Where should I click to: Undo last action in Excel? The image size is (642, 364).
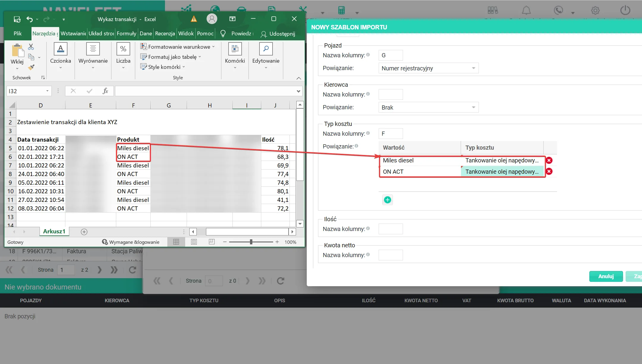coord(29,19)
